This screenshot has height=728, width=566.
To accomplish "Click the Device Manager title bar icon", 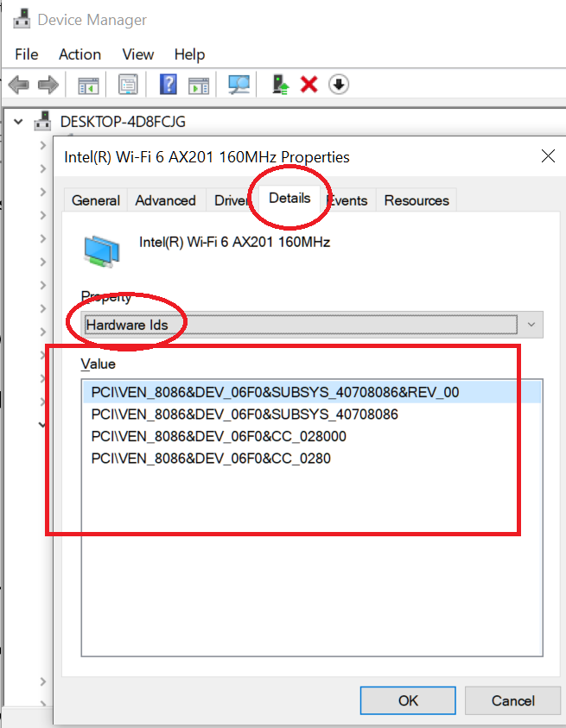I will 22,20.
